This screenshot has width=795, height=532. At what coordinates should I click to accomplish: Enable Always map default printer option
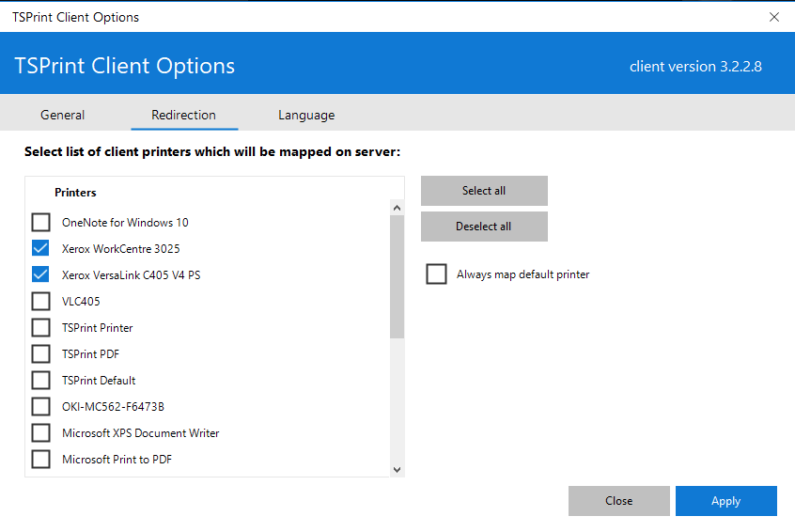tap(437, 274)
